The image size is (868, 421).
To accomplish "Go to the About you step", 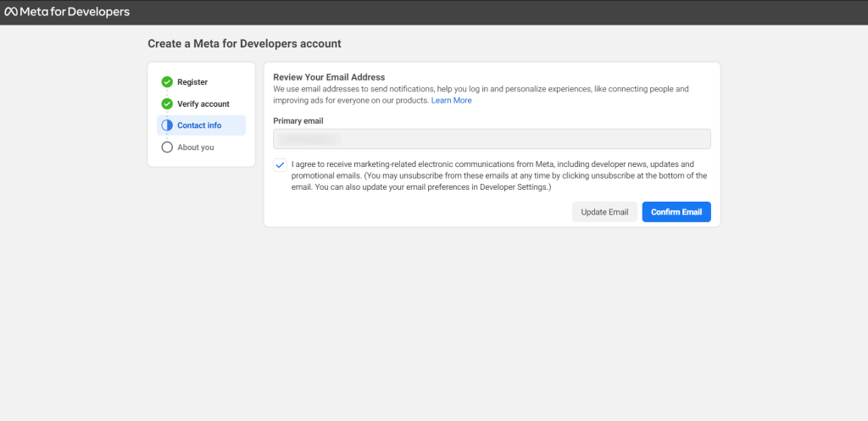I will pyautogui.click(x=196, y=147).
